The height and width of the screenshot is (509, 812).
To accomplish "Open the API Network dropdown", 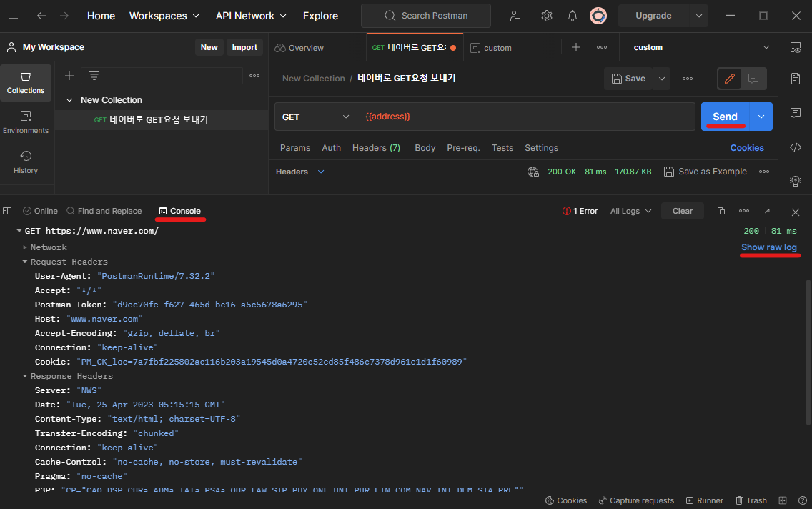I will tap(251, 16).
